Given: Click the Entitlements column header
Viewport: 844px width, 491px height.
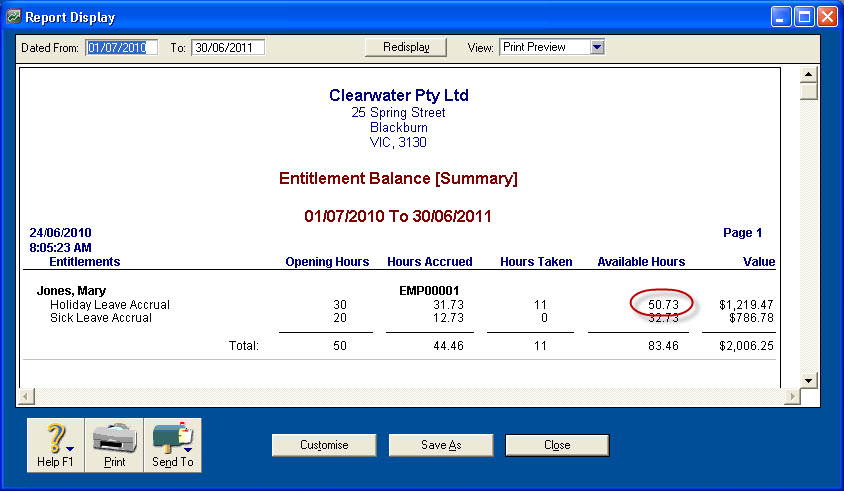Looking at the screenshot, I should 85,262.
